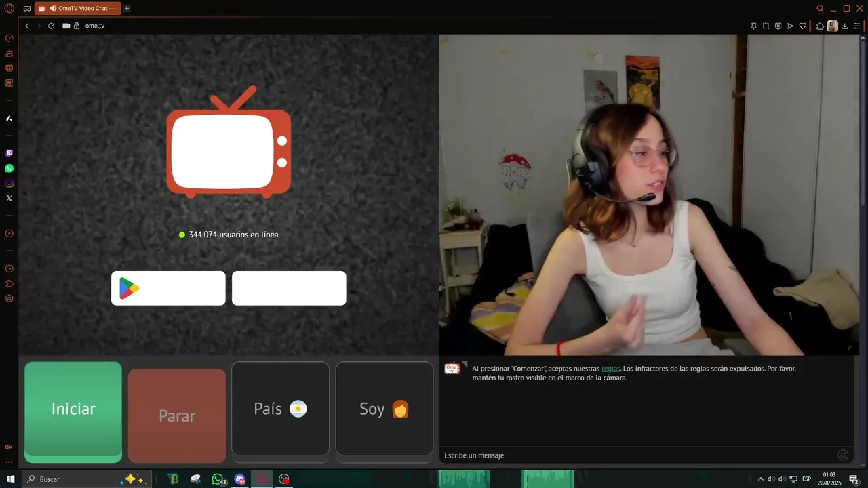The image size is (868, 488).
Task: Open a new tab with plus button
Action: coord(127,8)
